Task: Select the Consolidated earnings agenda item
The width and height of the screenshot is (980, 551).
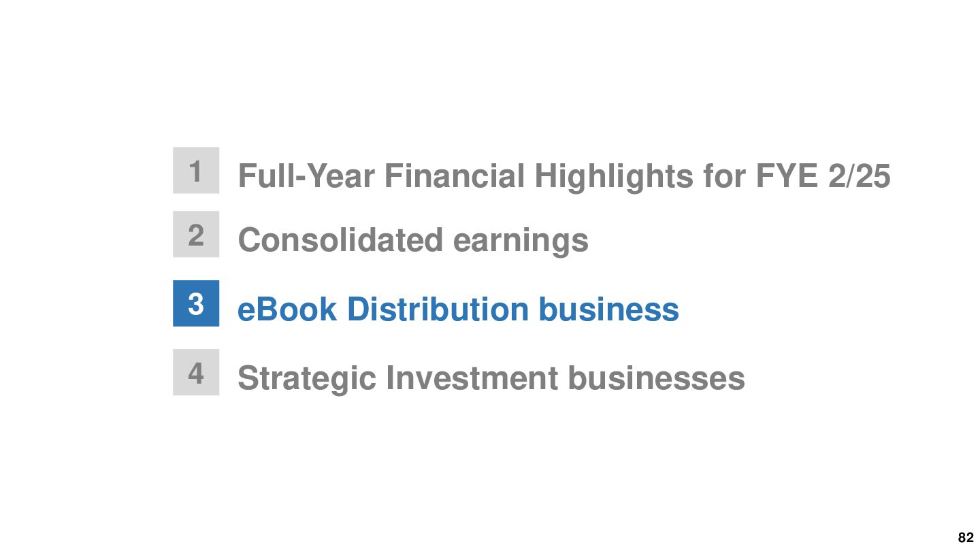Action: [413, 240]
